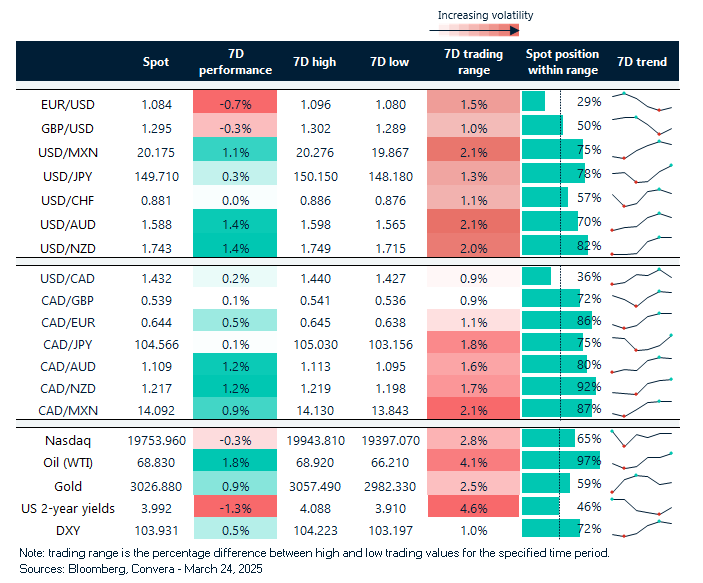Select the 7D performance column header
Screen dimensions: 703x583
pyautogui.click(x=236, y=62)
